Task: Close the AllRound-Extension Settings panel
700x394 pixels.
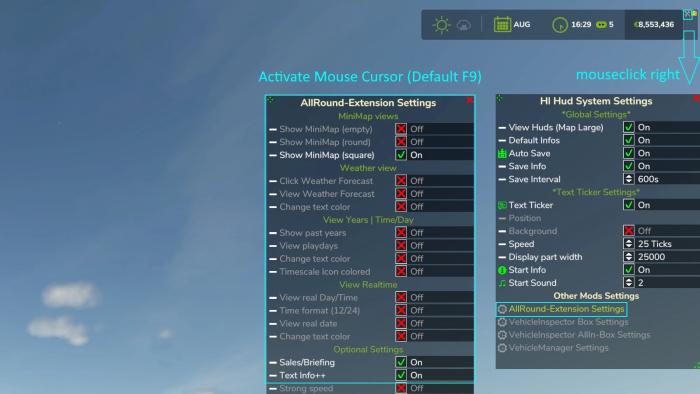Action: [x=470, y=100]
